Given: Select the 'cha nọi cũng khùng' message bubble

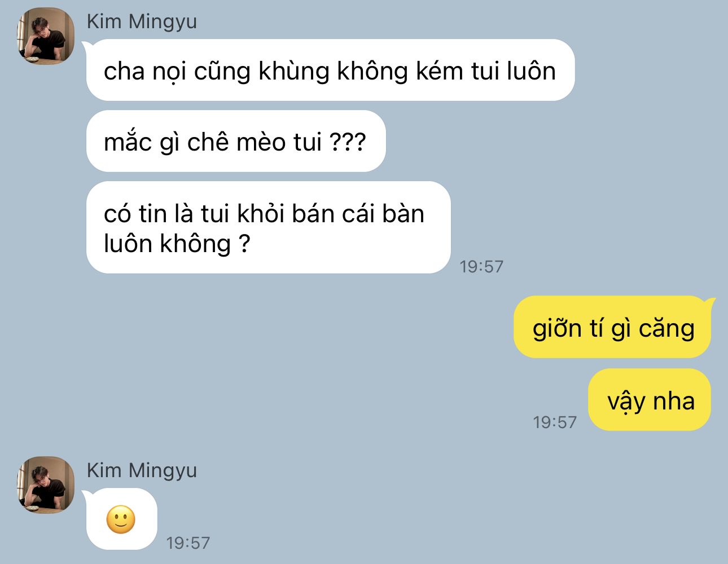Looking at the screenshot, I should [330, 70].
